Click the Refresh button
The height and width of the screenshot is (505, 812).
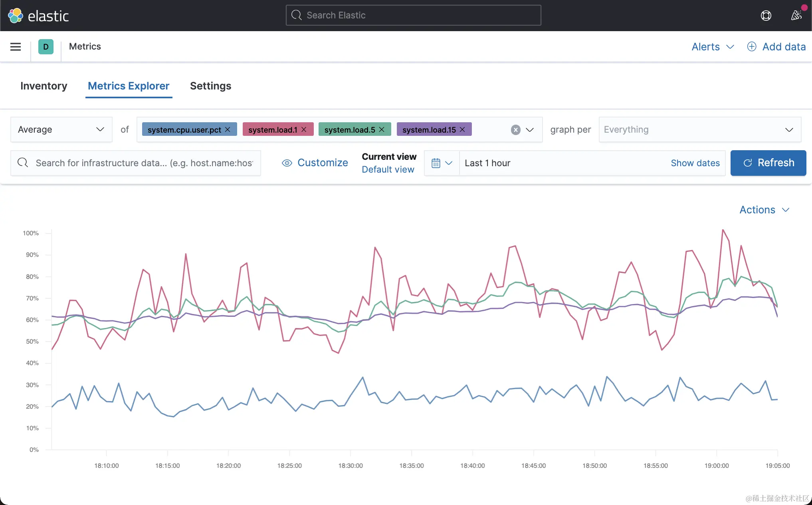[x=768, y=163]
